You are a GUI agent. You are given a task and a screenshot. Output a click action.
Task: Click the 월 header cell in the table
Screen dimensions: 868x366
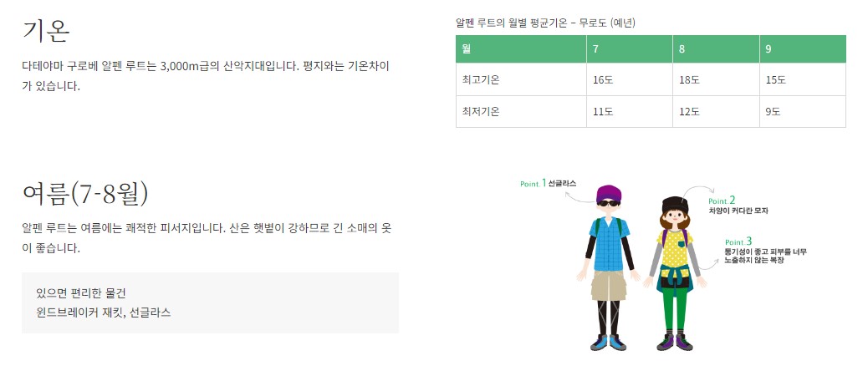pyautogui.click(x=521, y=48)
